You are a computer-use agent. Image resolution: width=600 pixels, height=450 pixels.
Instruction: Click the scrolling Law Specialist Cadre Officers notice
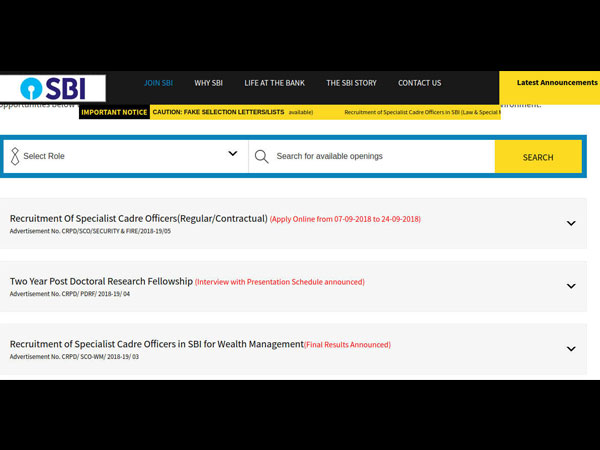[x=422, y=112]
